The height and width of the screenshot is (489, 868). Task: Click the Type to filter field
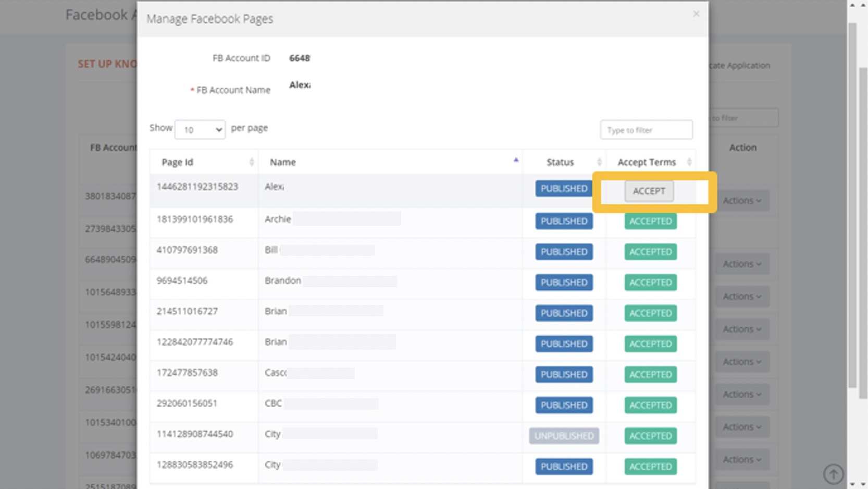coord(646,130)
